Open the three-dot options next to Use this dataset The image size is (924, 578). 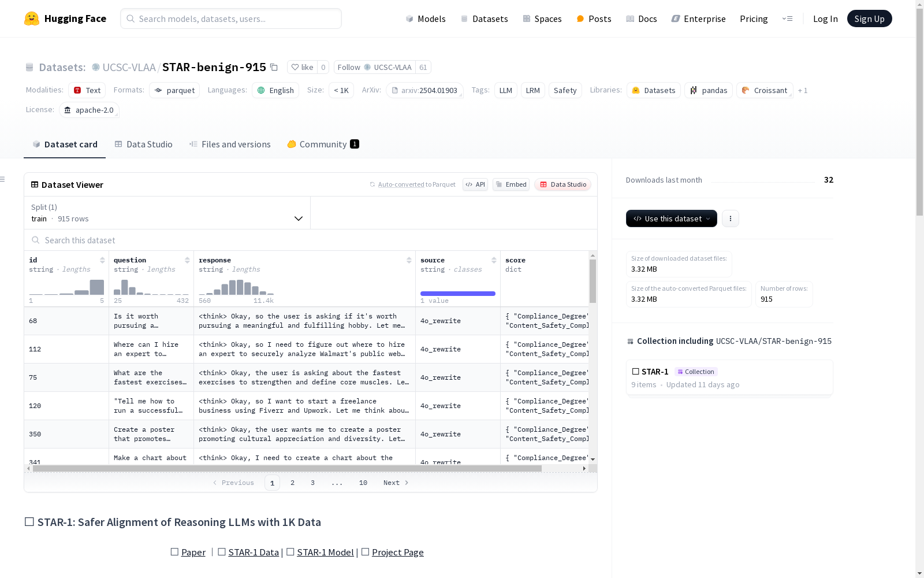click(x=731, y=218)
